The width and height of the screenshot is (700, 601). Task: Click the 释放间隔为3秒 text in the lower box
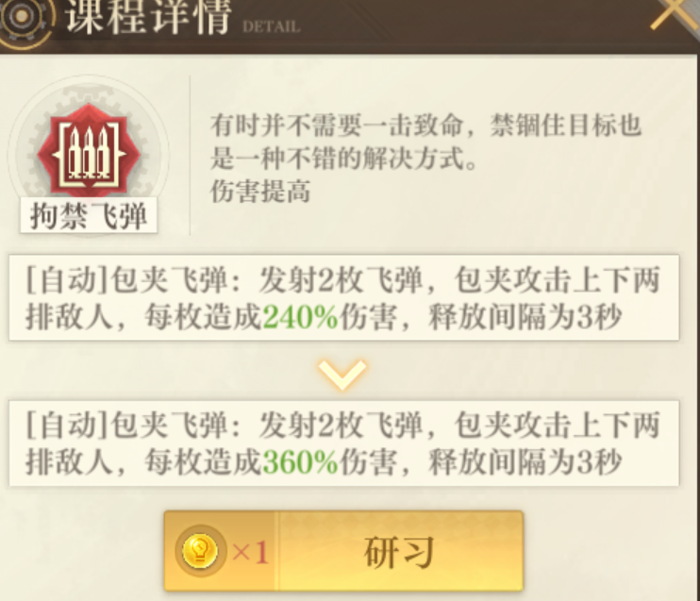[525, 462]
